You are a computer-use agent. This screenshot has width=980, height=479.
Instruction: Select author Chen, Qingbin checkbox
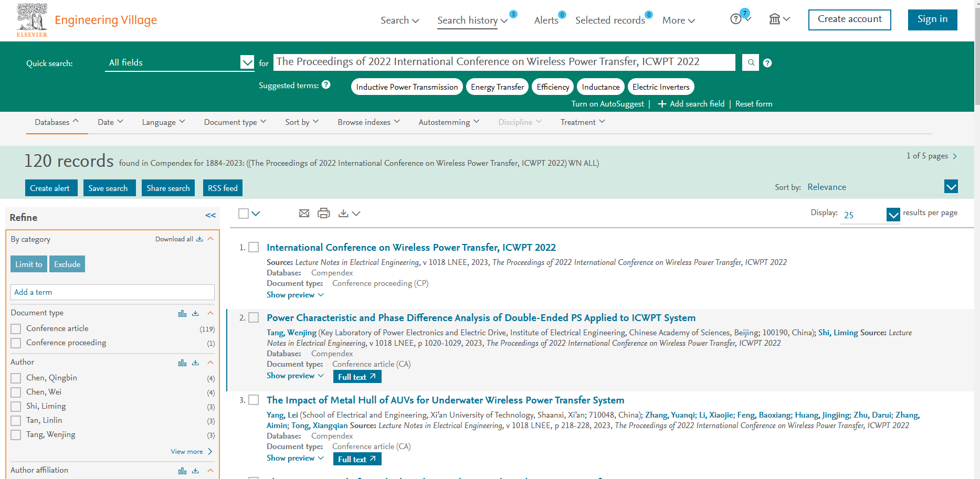[x=16, y=378]
